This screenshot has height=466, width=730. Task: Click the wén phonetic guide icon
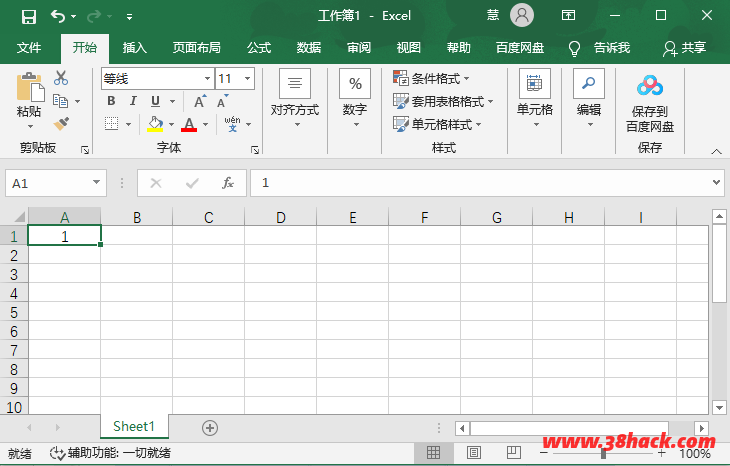pyautogui.click(x=232, y=124)
